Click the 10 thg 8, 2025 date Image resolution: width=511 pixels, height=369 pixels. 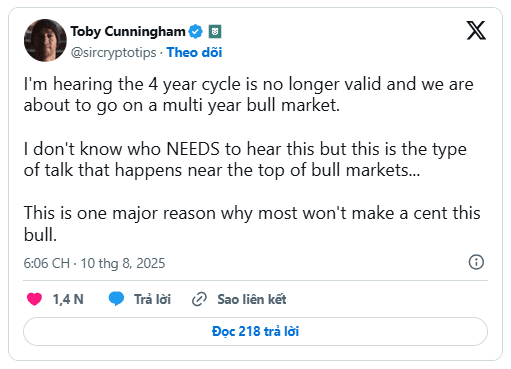pos(123,263)
